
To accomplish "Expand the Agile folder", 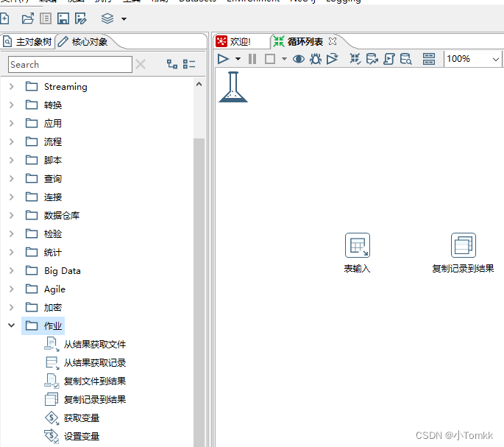I will pos(12,289).
